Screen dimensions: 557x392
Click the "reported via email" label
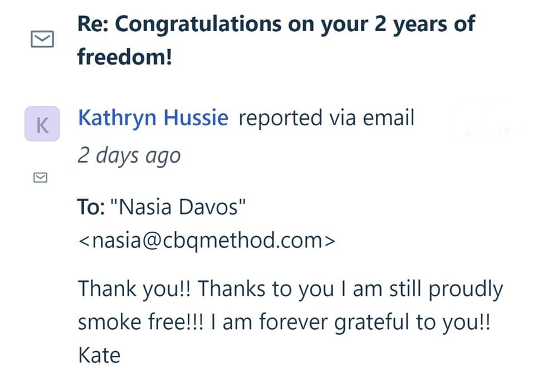pyautogui.click(x=326, y=118)
